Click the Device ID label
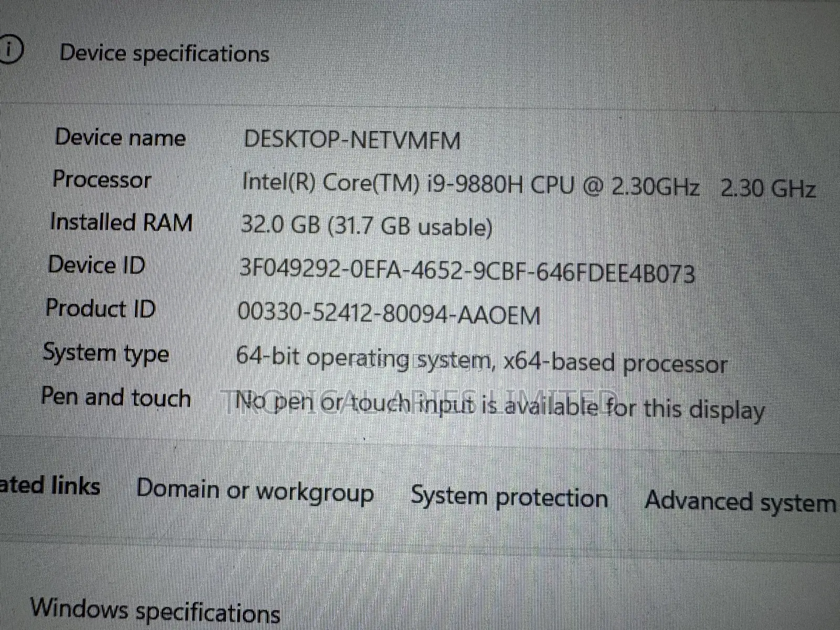 97,265
